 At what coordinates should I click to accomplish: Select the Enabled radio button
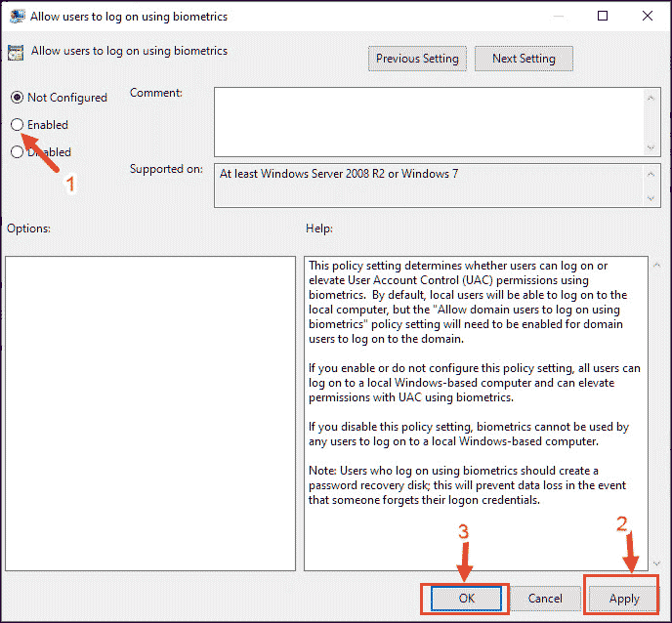coord(17,125)
